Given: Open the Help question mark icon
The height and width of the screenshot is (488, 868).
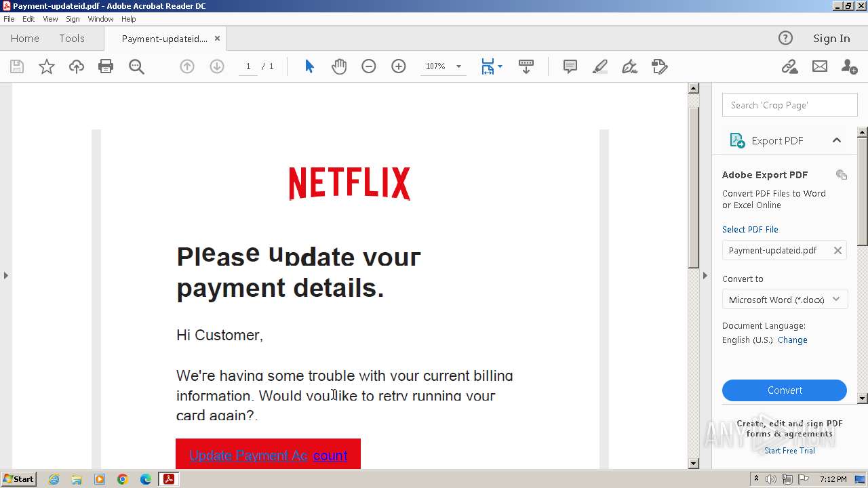Looking at the screenshot, I should pos(785,38).
